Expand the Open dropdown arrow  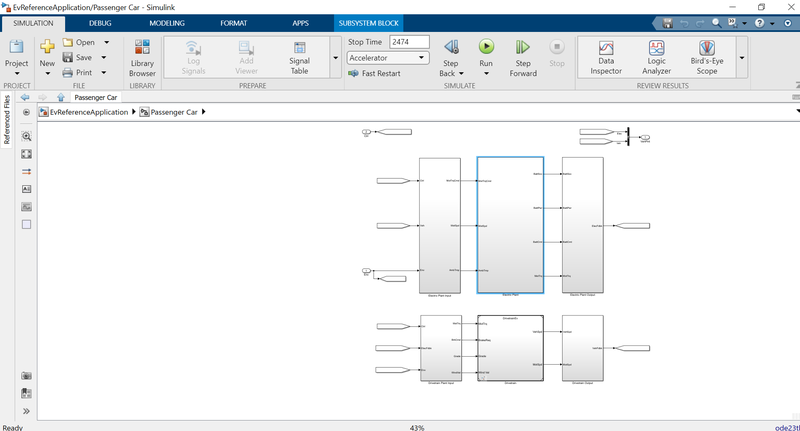[x=107, y=42]
